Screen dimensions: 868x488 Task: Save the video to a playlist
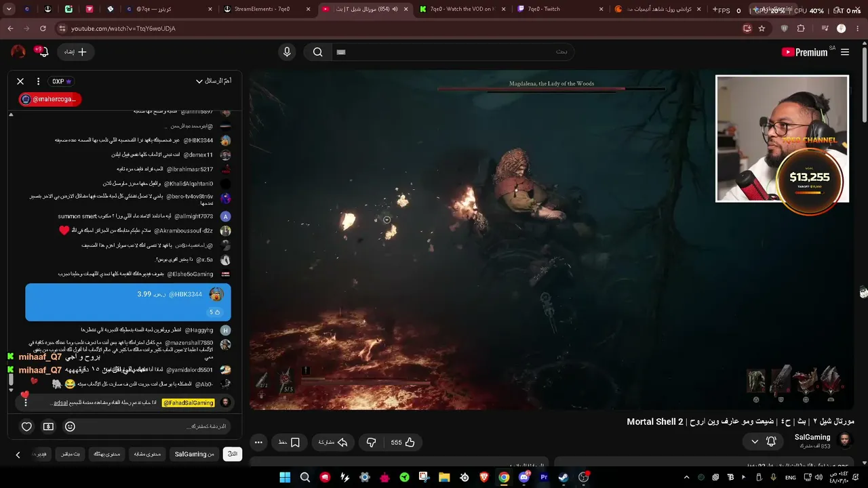pyautogui.click(x=289, y=443)
